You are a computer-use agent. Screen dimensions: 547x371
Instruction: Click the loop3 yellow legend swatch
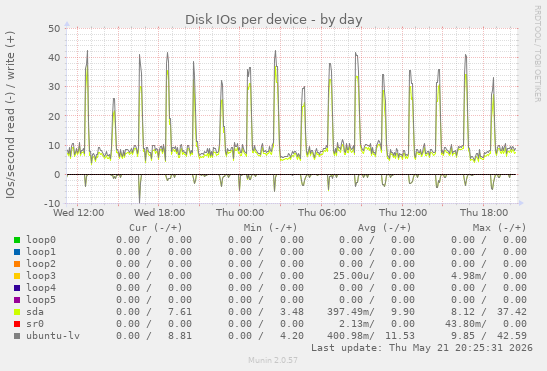click(17, 276)
